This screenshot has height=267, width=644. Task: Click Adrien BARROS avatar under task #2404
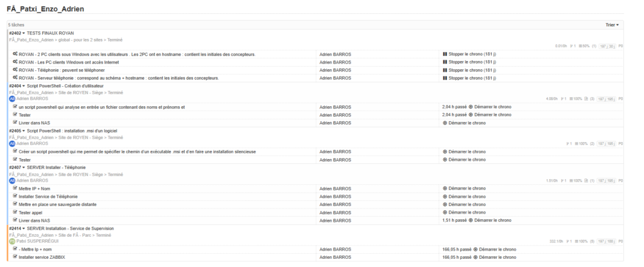click(x=13, y=99)
